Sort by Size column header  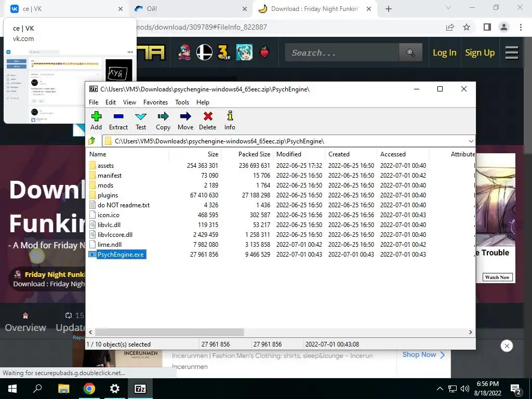pos(195,154)
